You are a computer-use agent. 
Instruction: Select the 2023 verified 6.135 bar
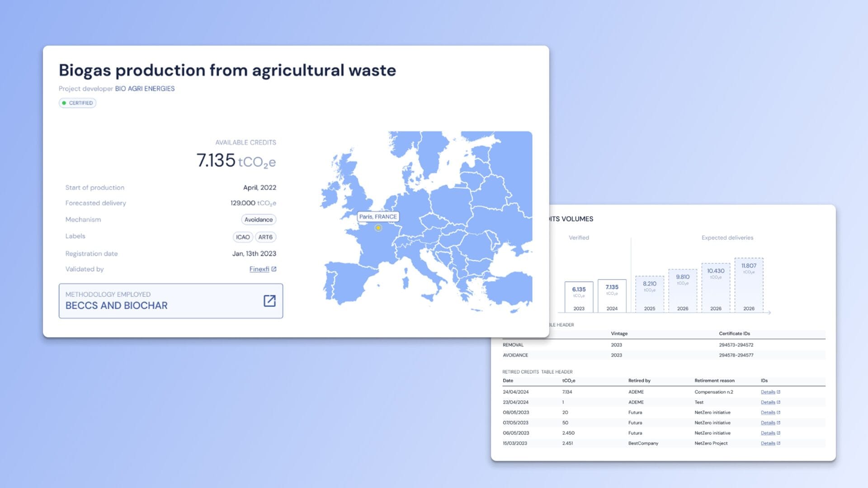pyautogui.click(x=579, y=297)
